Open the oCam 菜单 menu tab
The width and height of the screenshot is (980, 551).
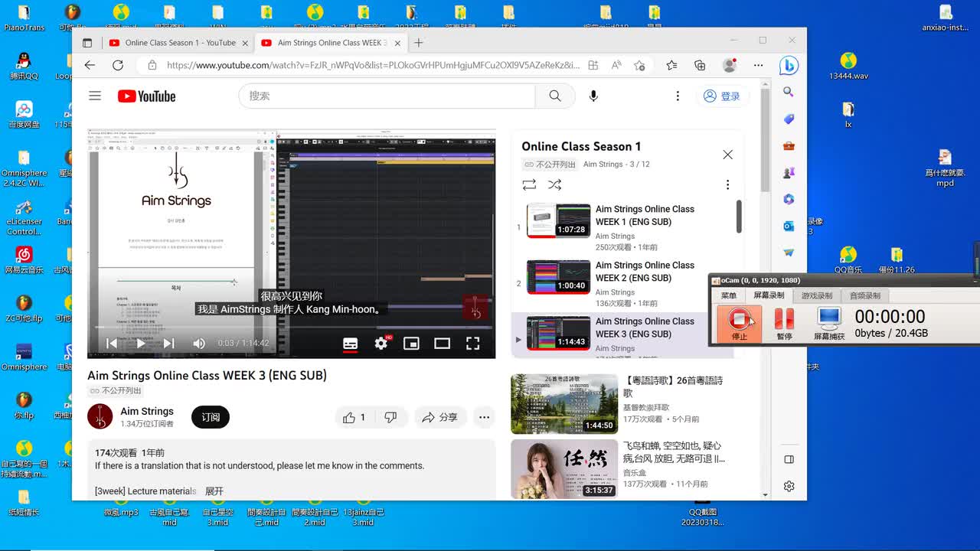[728, 295]
